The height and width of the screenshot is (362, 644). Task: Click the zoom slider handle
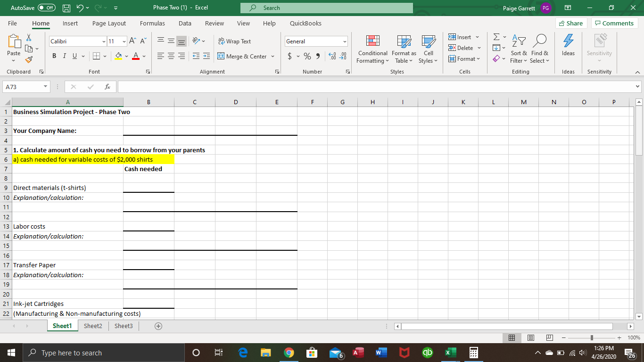(x=593, y=338)
